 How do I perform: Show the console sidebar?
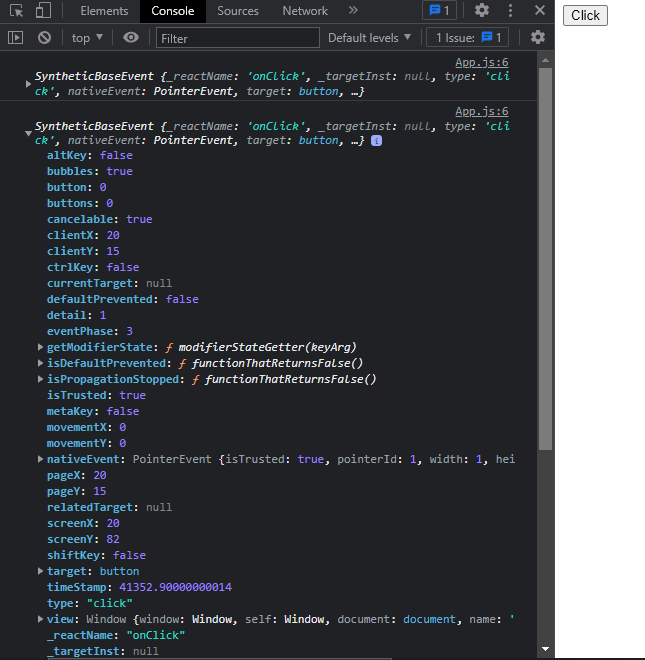tap(15, 38)
